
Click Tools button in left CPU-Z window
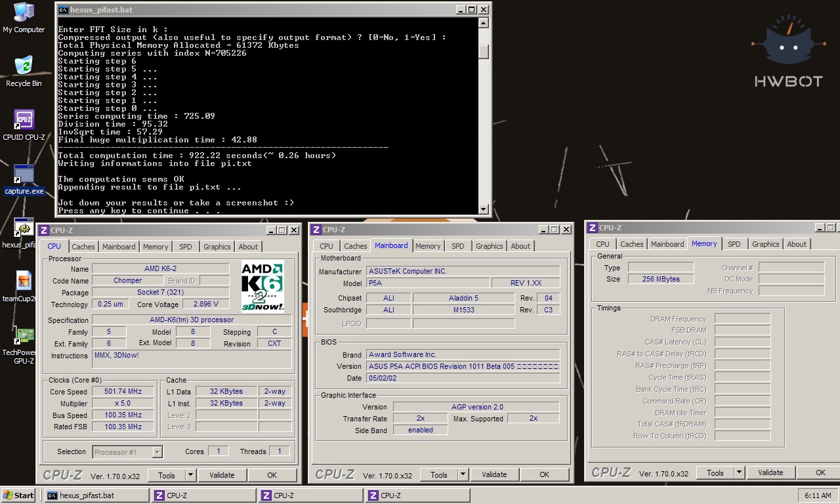tap(167, 475)
